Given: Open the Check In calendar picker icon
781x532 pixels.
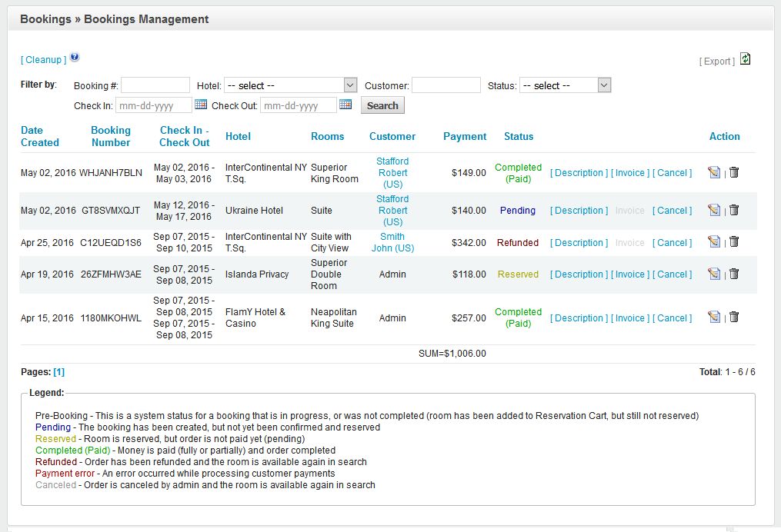Looking at the screenshot, I should click(201, 105).
